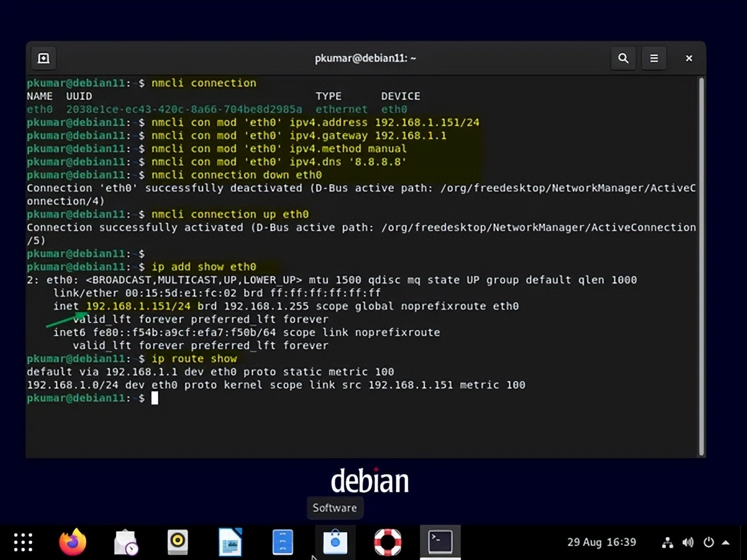
Task: Open the terminal hamburger menu
Action: [654, 58]
